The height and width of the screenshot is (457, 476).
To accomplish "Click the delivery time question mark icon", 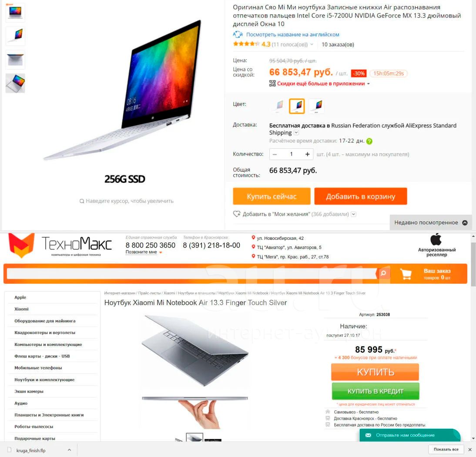I will tap(369, 141).
